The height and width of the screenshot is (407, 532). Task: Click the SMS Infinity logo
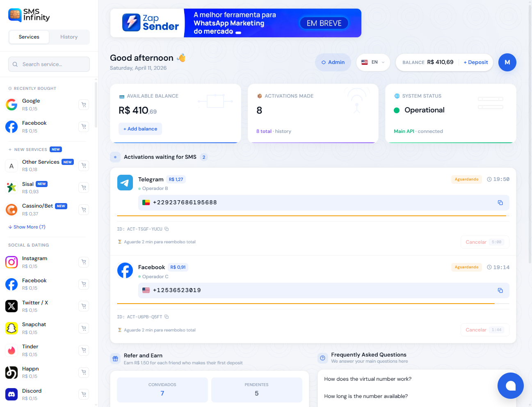tap(29, 15)
